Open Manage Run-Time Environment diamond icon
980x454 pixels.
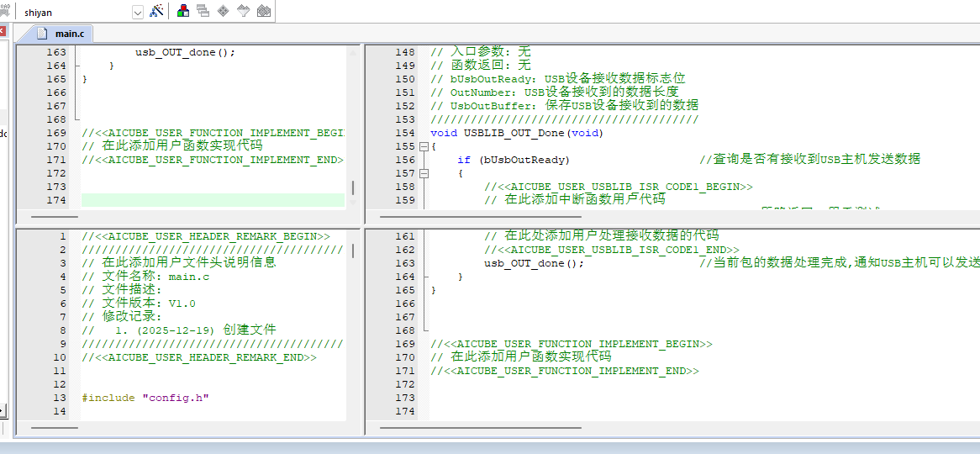pyautogui.click(x=223, y=11)
